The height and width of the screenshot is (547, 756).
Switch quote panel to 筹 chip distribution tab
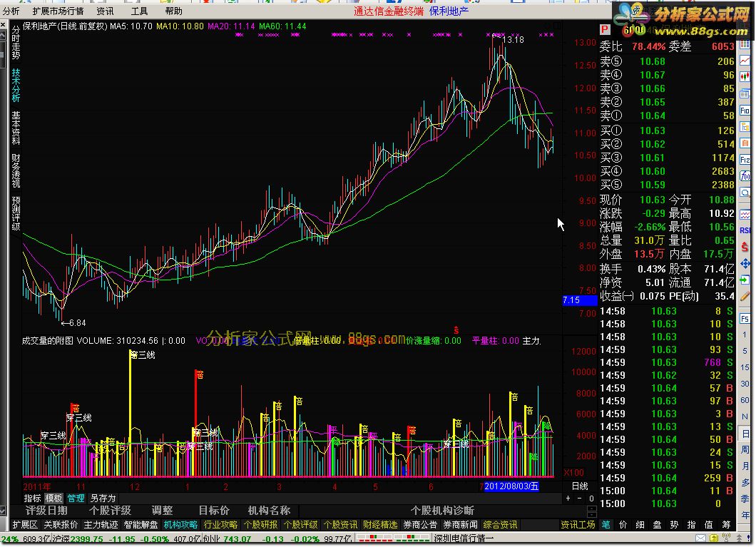[726, 524]
